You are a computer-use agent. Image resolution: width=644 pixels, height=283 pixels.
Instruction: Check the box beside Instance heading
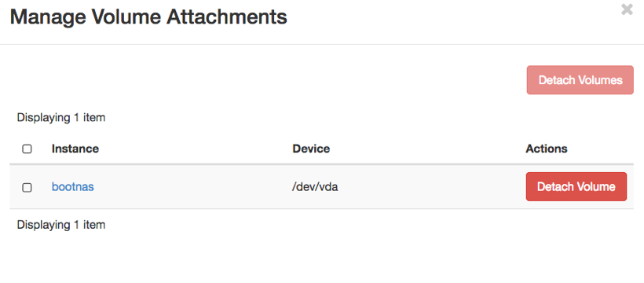(27, 149)
